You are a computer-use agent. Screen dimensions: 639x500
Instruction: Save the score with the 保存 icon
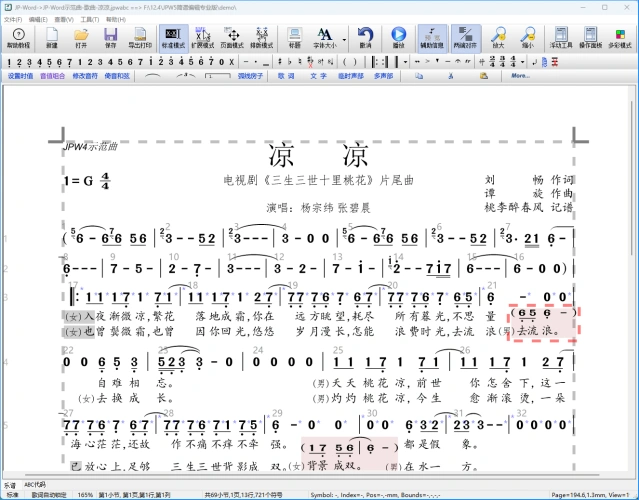click(110, 38)
